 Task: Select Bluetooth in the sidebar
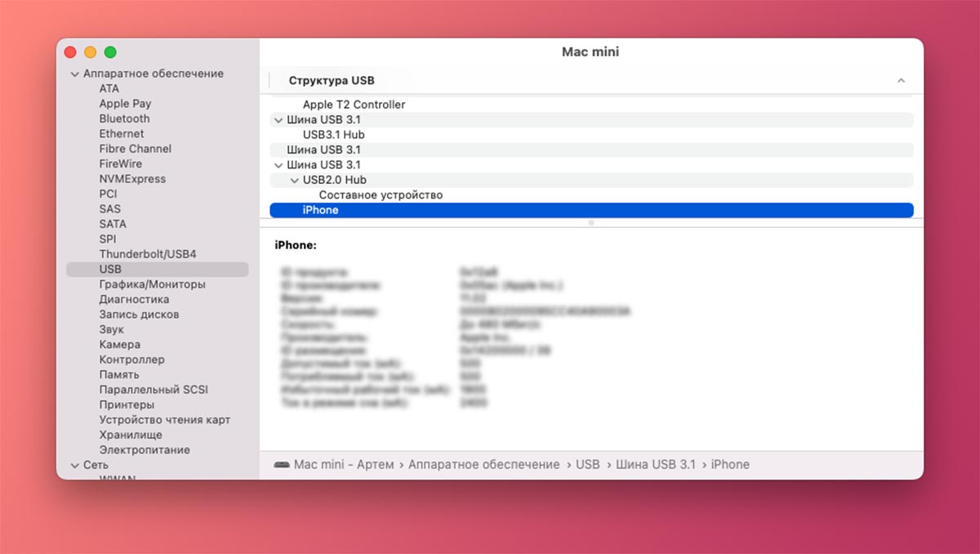tap(124, 118)
